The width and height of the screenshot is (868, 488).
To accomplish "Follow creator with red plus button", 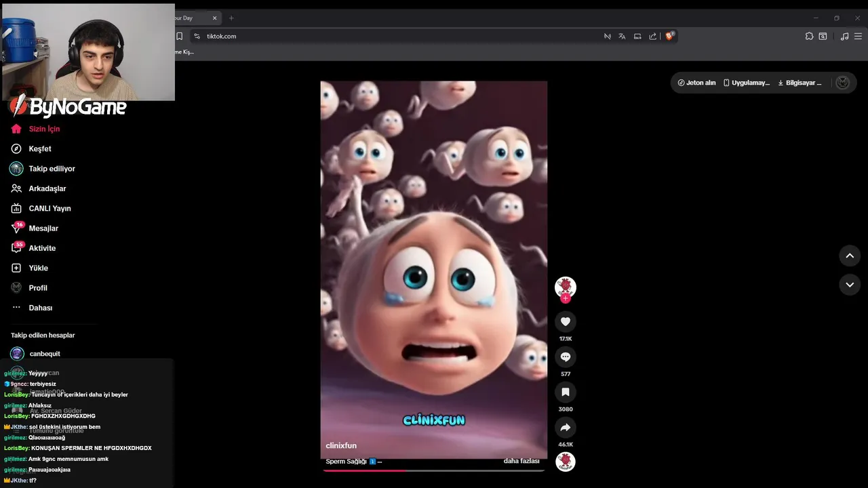I will [x=566, y=298].
